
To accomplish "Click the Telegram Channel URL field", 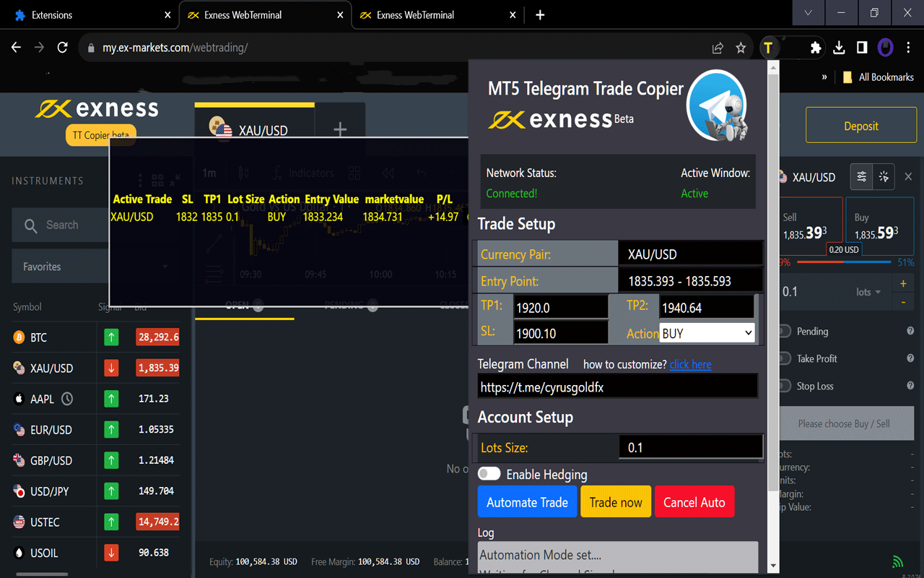I will (x=618, y=387).
